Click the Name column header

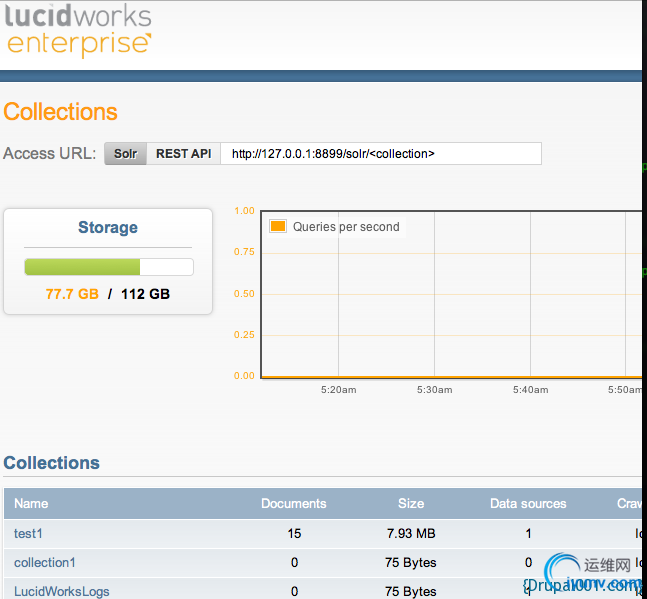pos(31,503)
